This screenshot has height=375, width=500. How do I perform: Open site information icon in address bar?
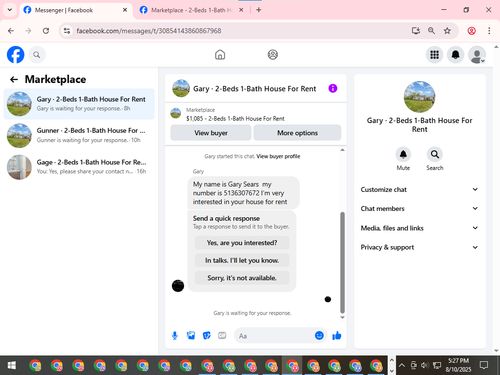tap(67, 31)
